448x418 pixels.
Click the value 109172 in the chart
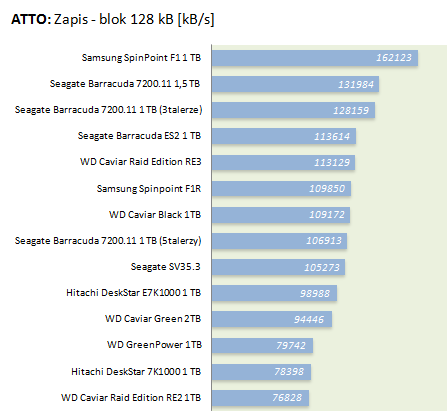[327, 215]
